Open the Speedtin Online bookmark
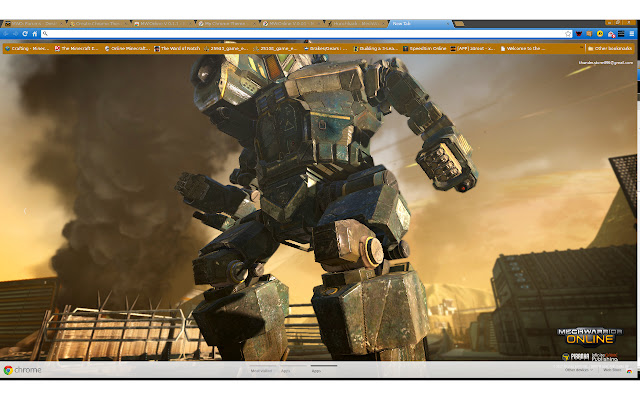The image size is (640, 400). 424,48
